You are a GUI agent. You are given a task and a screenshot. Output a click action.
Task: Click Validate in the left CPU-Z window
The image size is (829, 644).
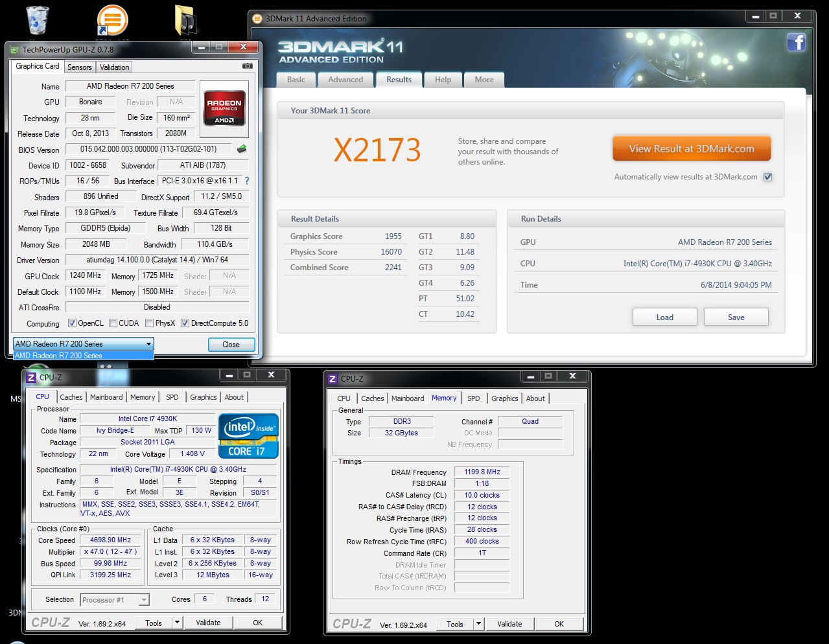[208, 623]
